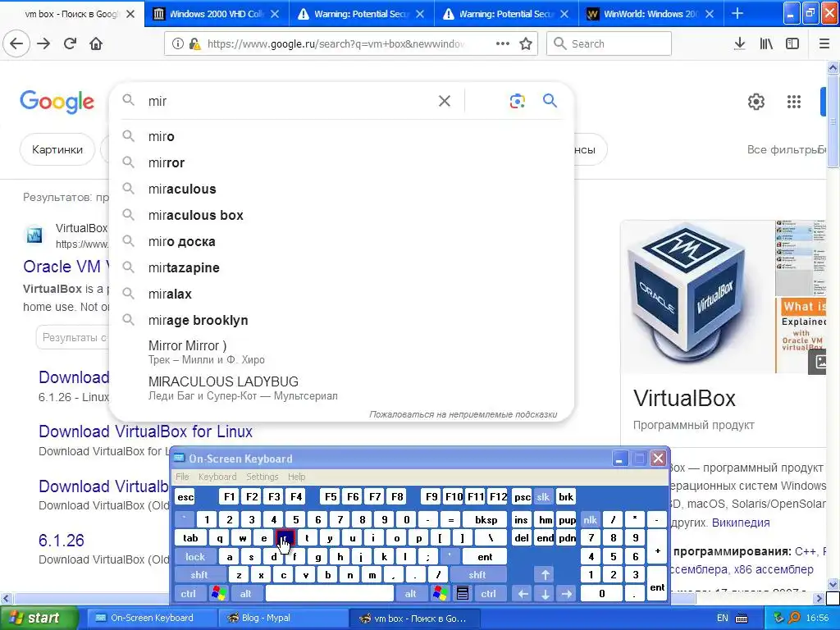Image resolution: width=840 pixels, height=630 pixels.
Task: Switch to Windows 2000 VHD Collection tab
Action: (217, 14)
